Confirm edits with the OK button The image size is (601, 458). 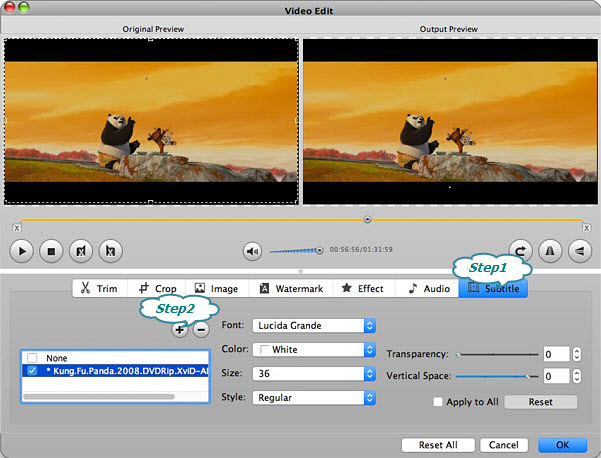pyautogui.click(x=562, y=445)
